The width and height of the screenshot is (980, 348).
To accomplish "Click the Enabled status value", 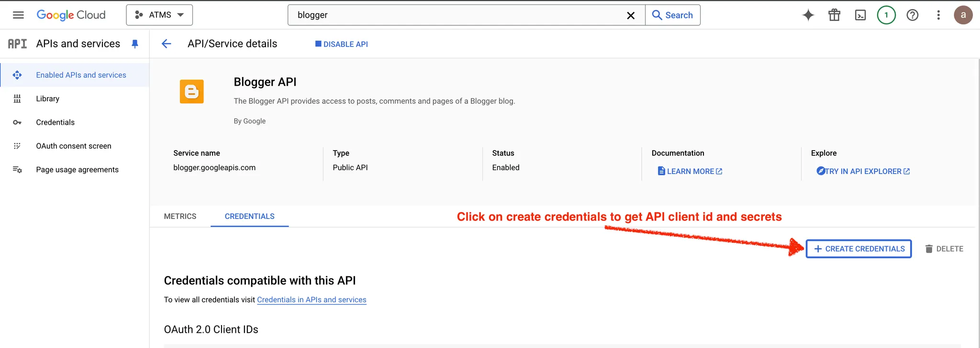I will [506, 167].
